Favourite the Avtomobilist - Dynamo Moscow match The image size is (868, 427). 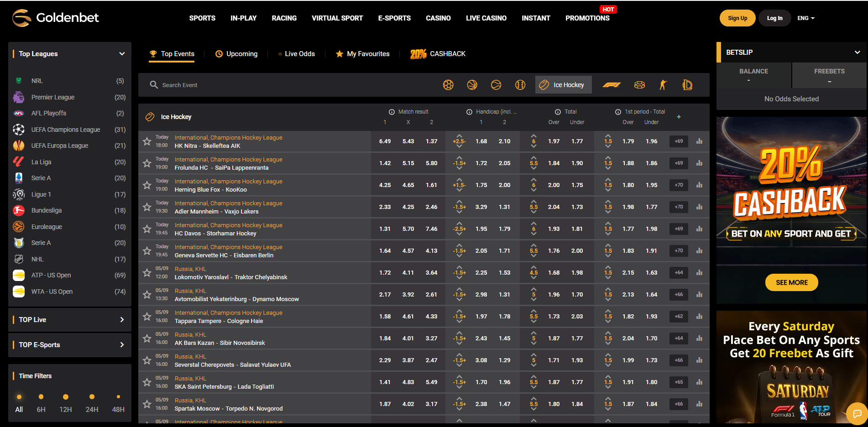pos(147,295)
